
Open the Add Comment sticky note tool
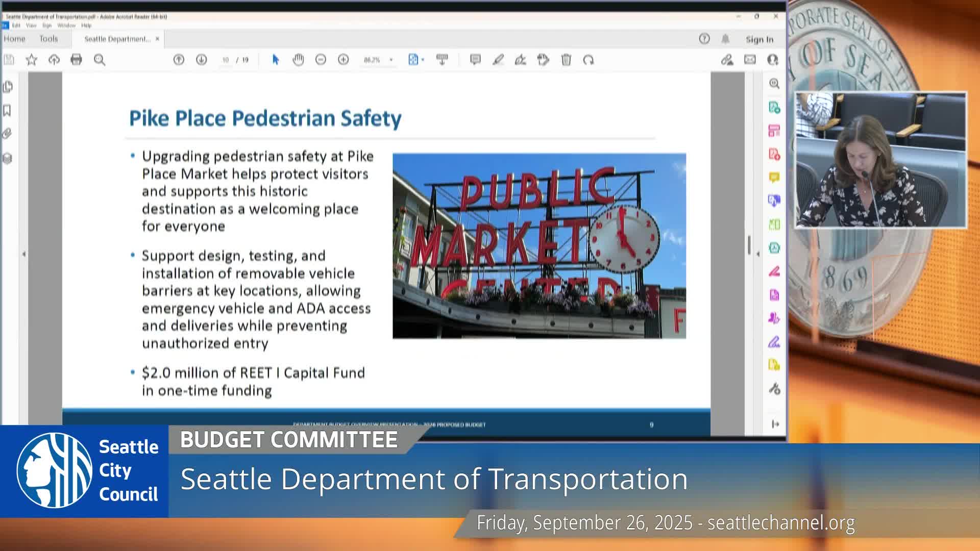point(475,60)
